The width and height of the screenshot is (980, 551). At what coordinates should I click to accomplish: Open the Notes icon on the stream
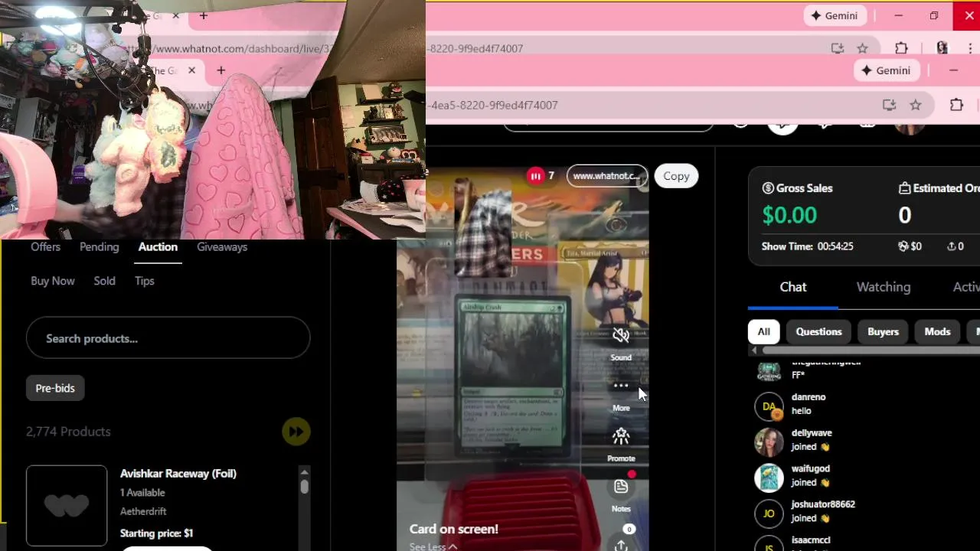click(621, 487)
